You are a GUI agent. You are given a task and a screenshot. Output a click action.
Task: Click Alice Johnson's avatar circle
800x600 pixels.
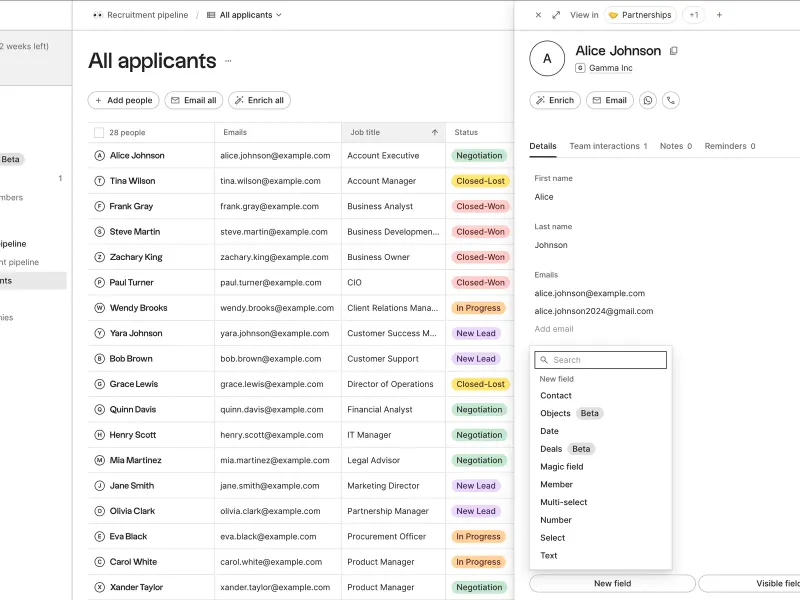pos(547,59)
